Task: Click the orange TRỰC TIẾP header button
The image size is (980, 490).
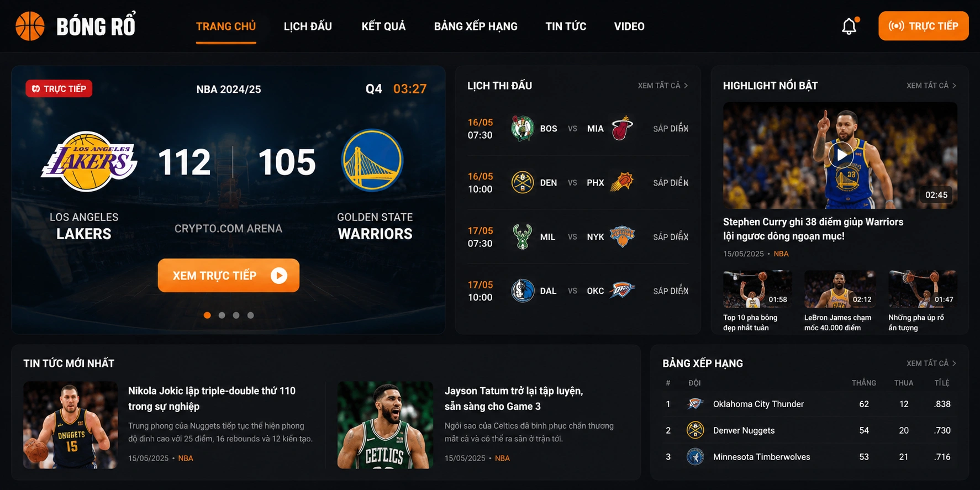Action: click(924, 26)
